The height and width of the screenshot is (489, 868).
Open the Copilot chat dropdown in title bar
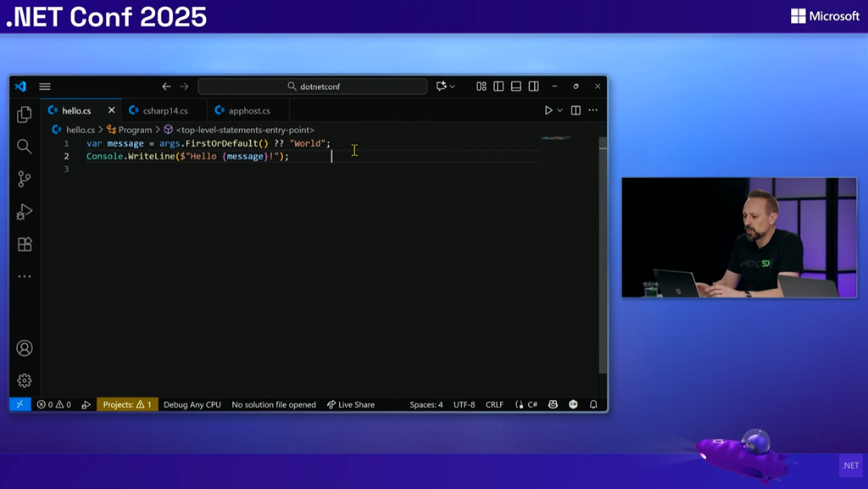pos(453,86)
